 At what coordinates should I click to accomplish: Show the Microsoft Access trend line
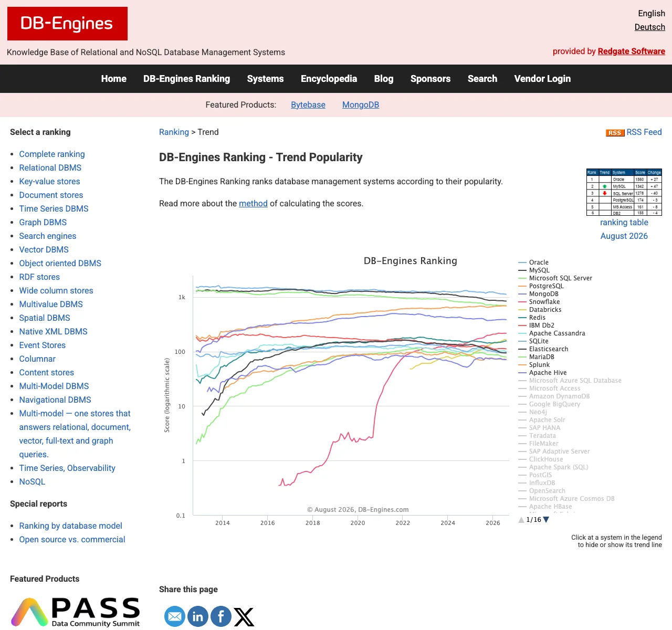[x=549, y=388]
